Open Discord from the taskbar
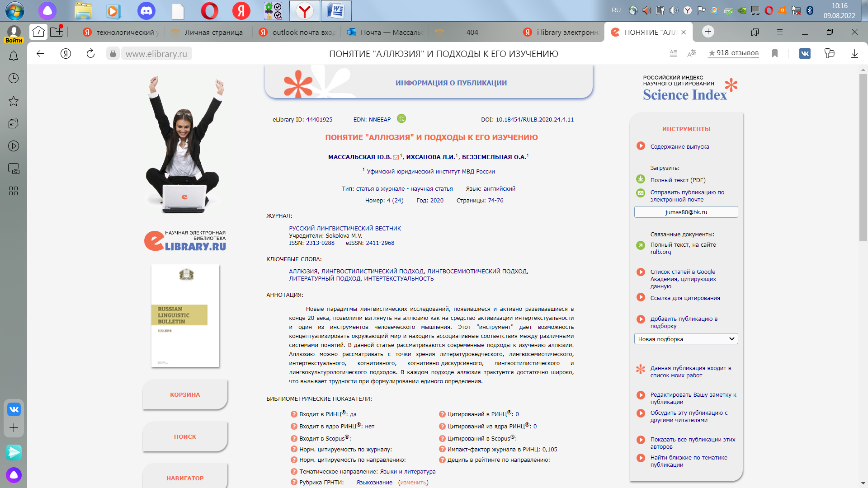Screen dimensions: 868x488 pos(146,10)
